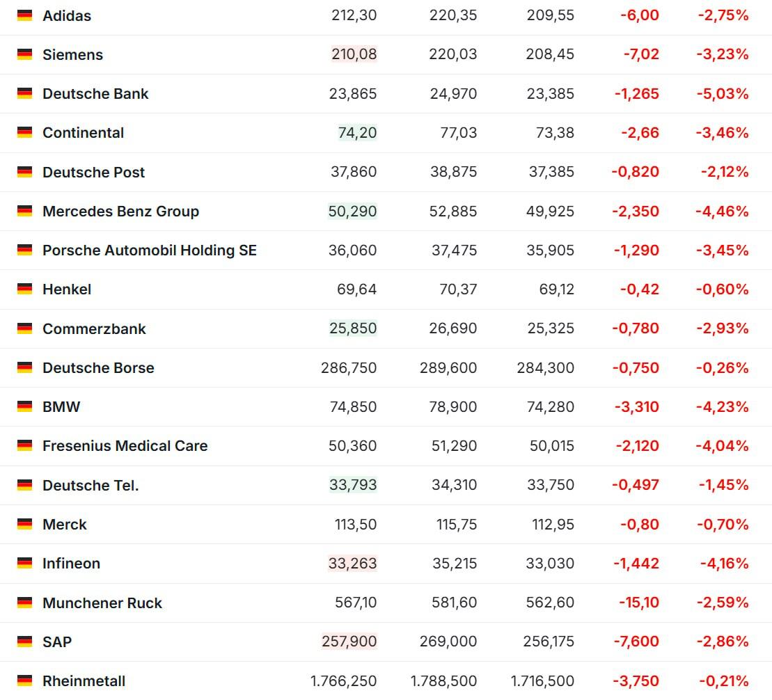The height and width of the screenshot is (700, 772).
Task: Open the Fresenius Medical Care link
Action: (x=125, y=445)
